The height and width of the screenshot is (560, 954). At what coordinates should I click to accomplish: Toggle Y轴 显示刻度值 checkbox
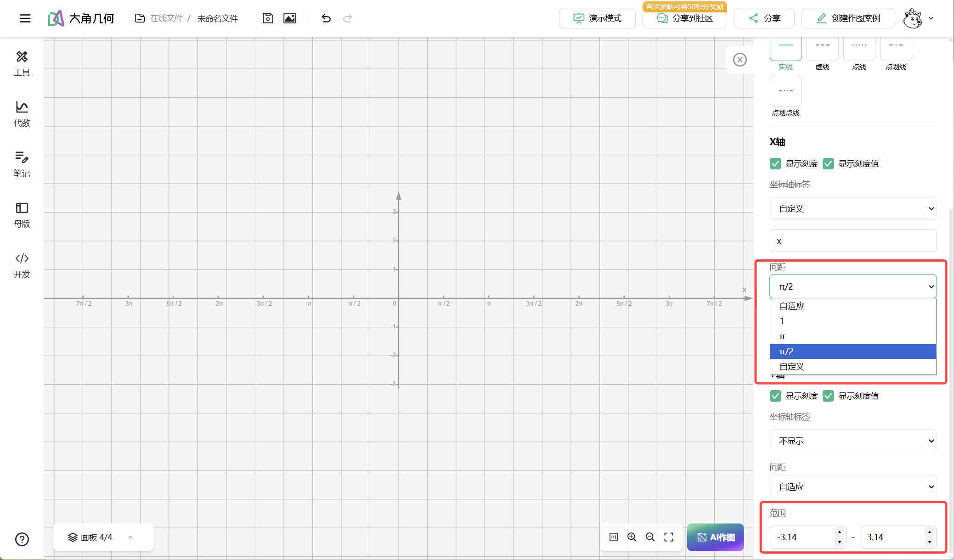click(828, 396)
